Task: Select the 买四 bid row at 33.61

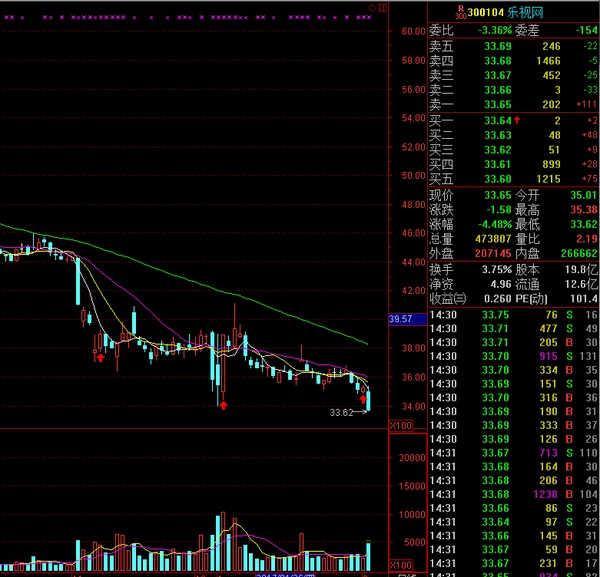Action: tap(513, 164)
